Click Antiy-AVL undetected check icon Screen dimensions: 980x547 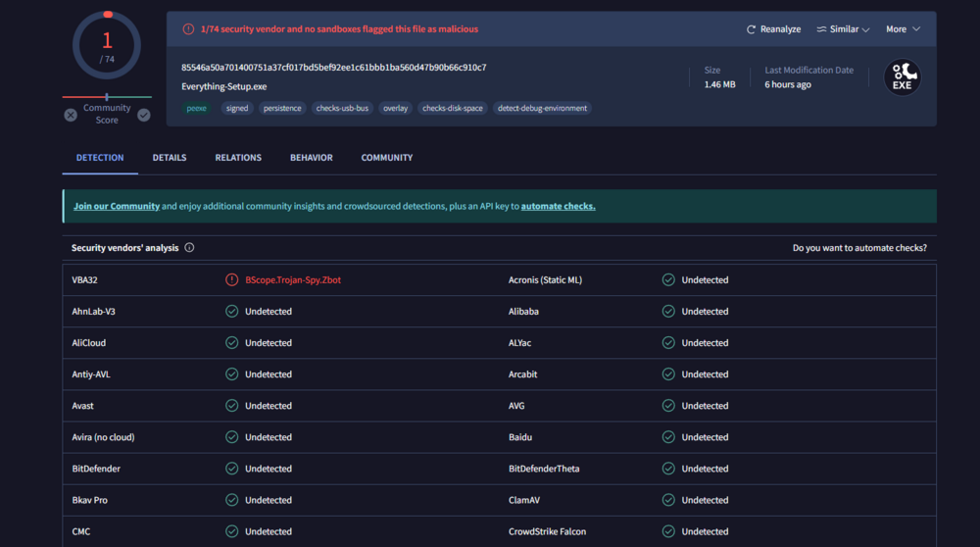[x=232, y=373]
